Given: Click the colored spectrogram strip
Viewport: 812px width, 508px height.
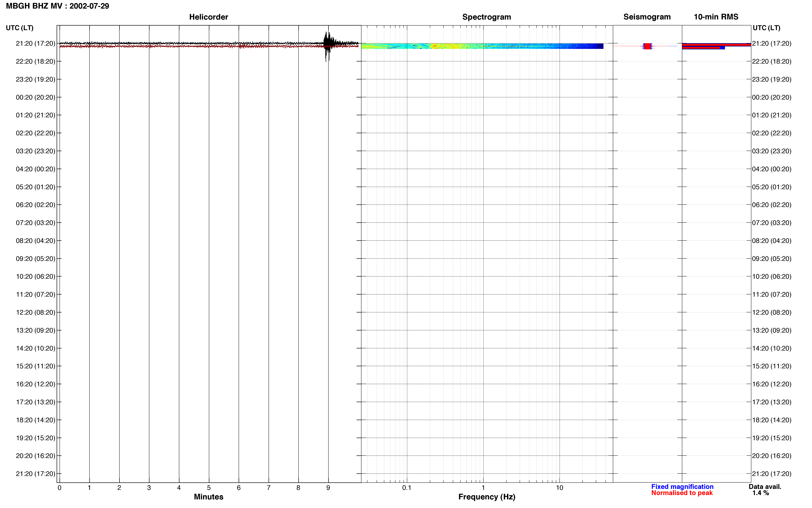Looking at the screenshot, I should click(x=482, y=46).
